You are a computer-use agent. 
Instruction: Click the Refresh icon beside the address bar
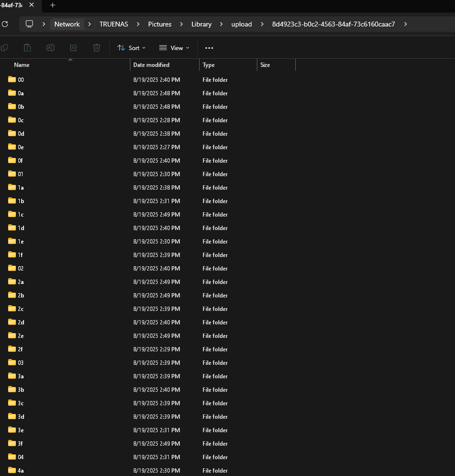(5, 24)
